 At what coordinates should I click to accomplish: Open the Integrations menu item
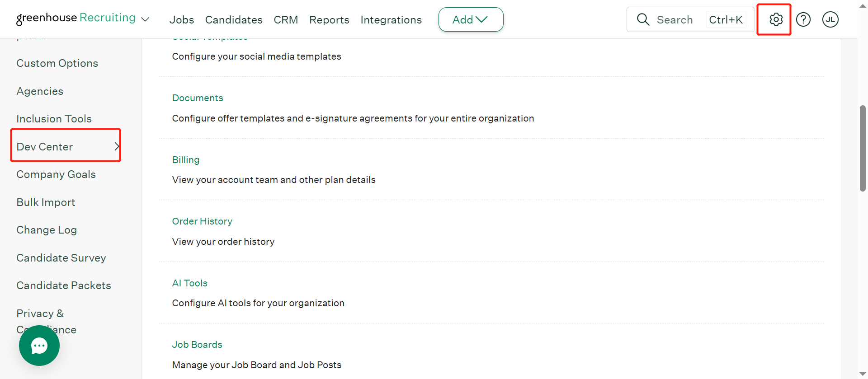coord(391,20)
